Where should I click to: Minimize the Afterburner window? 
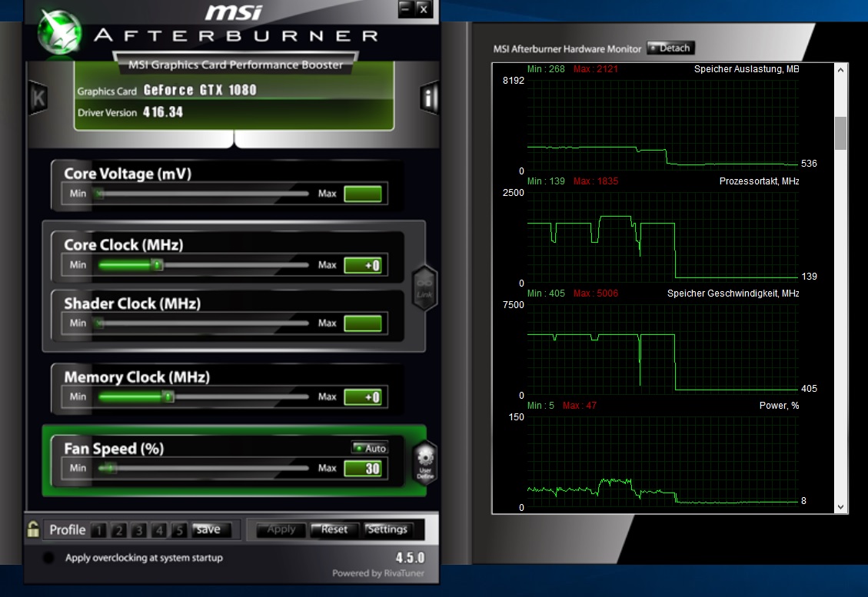click(406, 9)
